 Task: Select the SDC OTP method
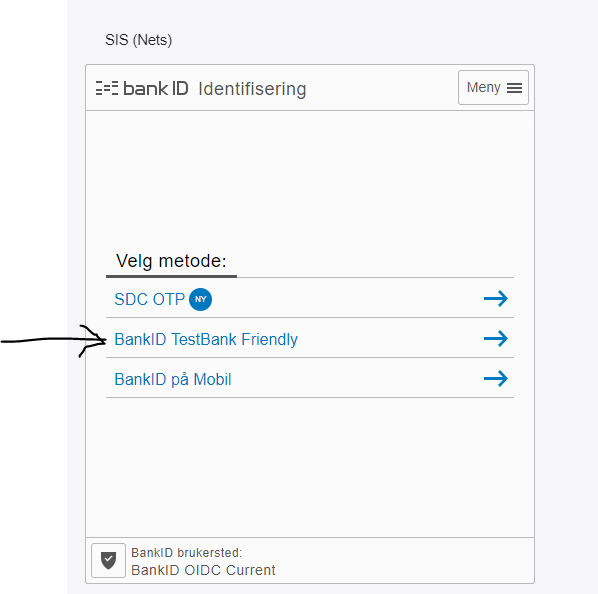(x=310, y=298)
